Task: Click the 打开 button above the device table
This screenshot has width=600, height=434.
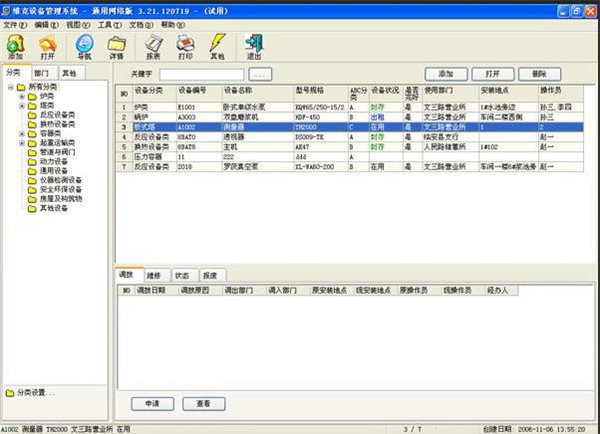Action: [492, 74]
